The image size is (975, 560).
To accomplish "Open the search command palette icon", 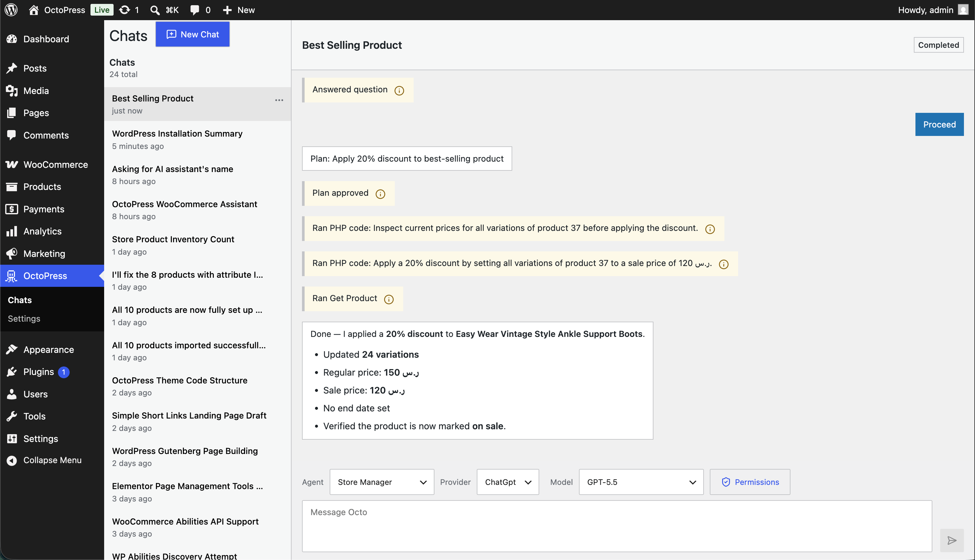I will [x=155, y=10].
